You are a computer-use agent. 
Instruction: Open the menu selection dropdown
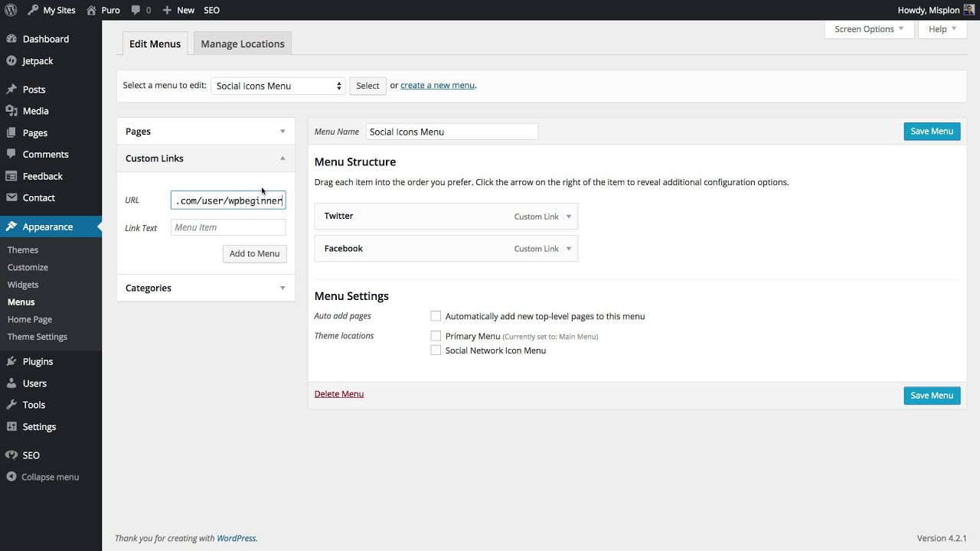point(278,86)
